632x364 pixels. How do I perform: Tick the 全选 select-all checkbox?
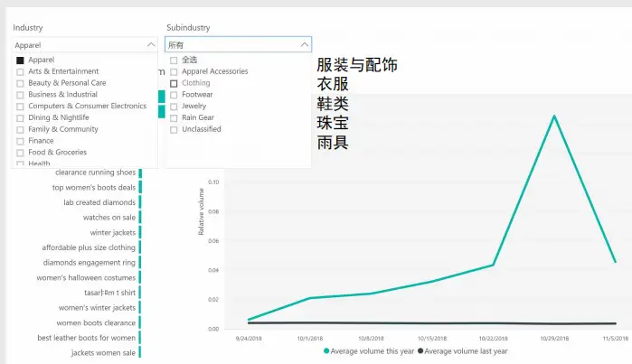tap(174, 61)
